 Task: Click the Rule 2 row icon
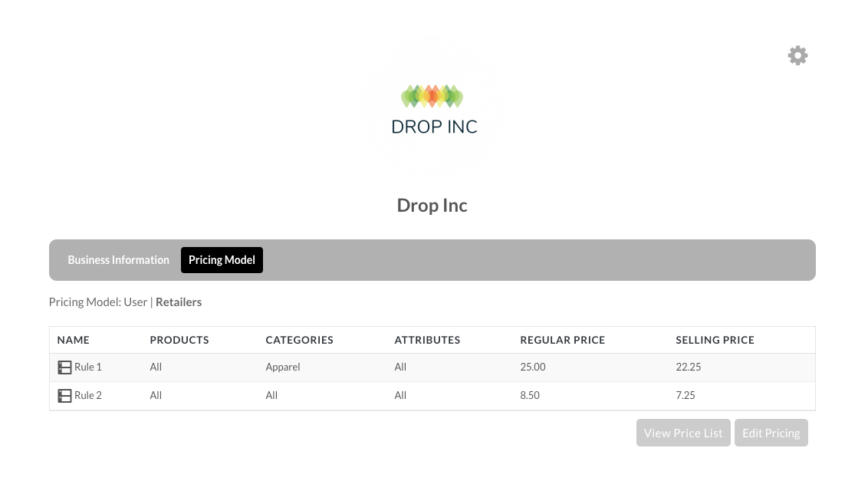click(x=64, y=396)
